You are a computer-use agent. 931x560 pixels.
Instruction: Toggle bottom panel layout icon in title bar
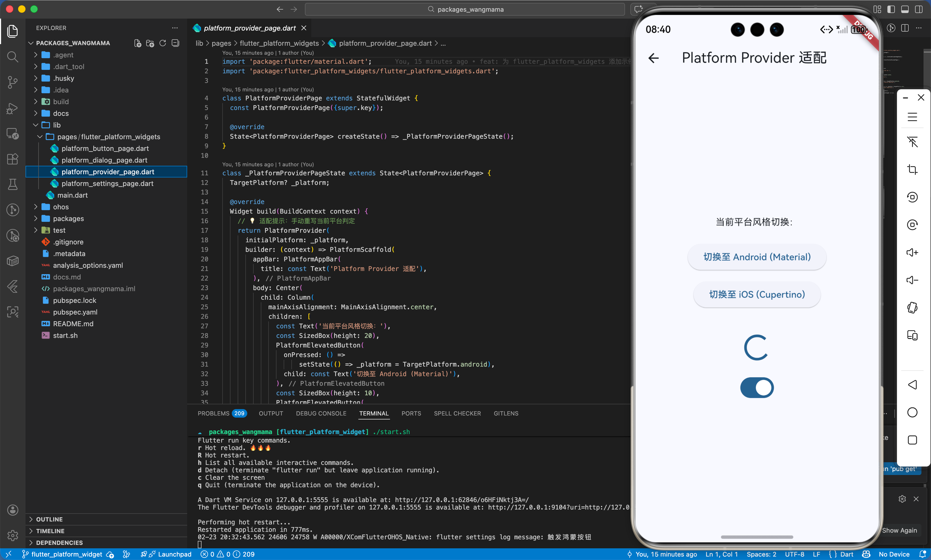(905, 10)
